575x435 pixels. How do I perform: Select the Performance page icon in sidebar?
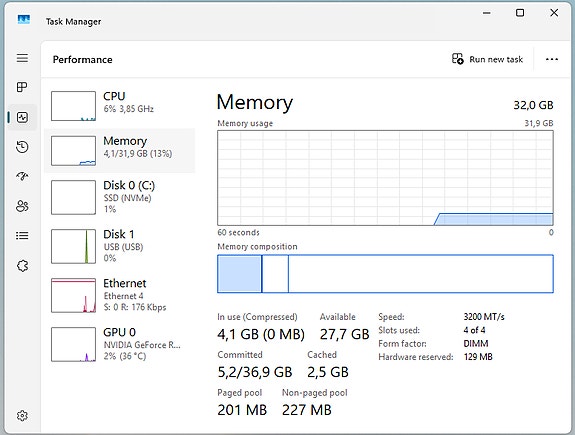coord(22,117)
